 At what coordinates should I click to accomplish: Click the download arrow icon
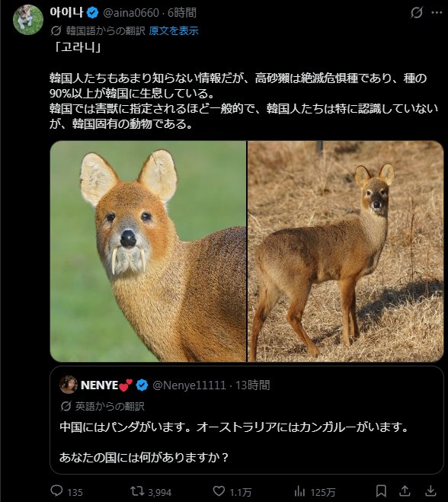[430, 491]
